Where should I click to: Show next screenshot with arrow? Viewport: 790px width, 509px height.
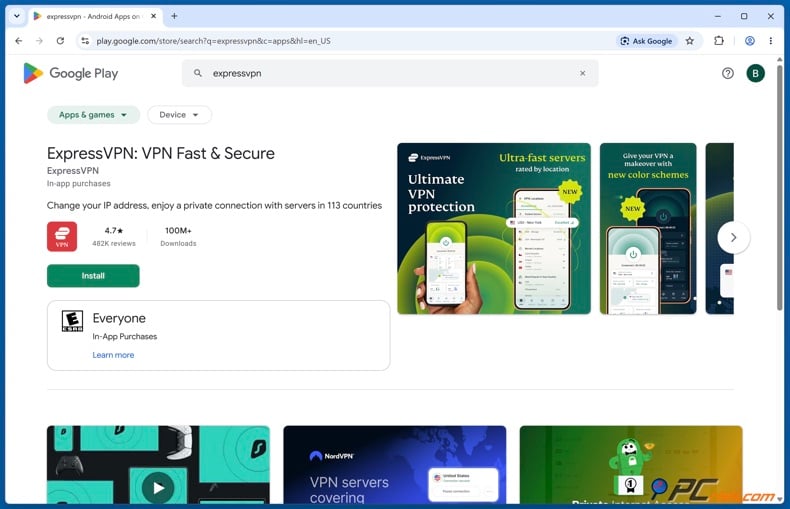tap(734, 237)
